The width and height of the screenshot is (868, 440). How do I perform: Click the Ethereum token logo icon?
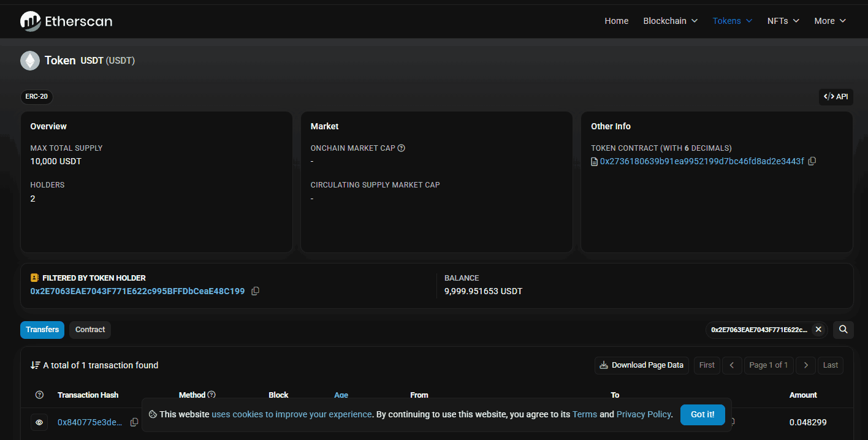click(29, 61)
